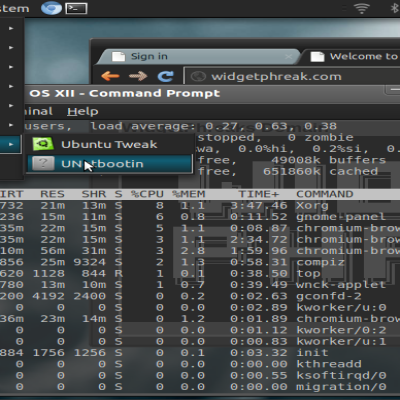Click the page icon on Sign in tab
The height and width of the screenshot is (400, 400).
coord(118,56)
